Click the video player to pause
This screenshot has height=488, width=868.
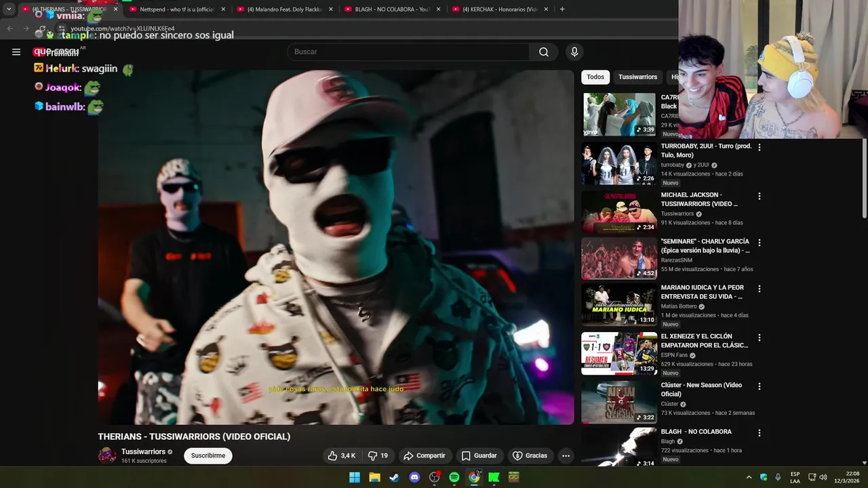point(336,247)
